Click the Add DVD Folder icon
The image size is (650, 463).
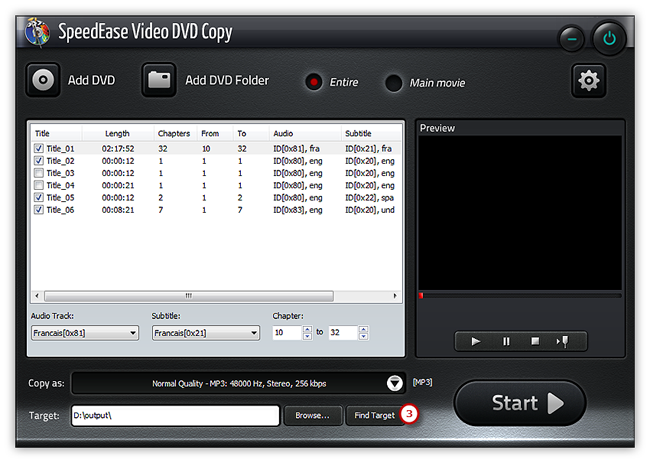tap(159, 80)
